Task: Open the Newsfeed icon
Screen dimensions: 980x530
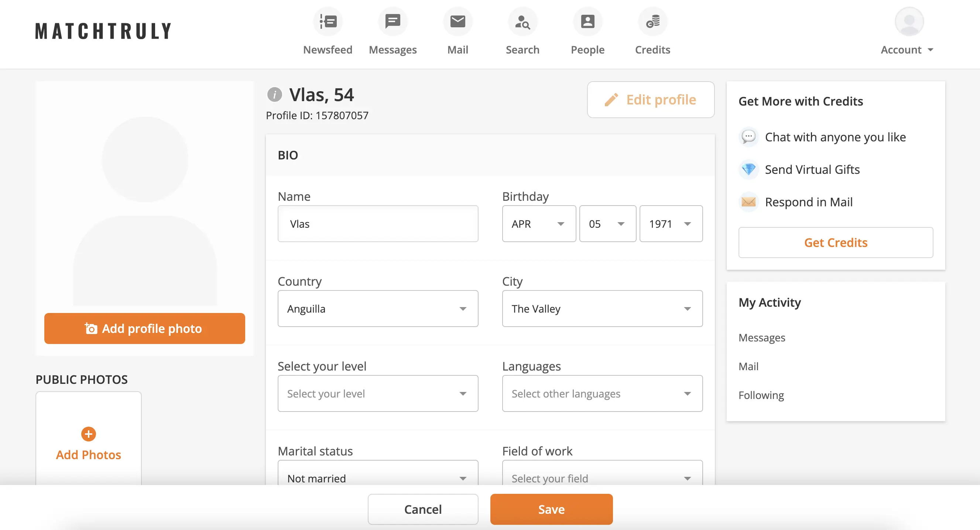Action: click(x=328, y=22)
